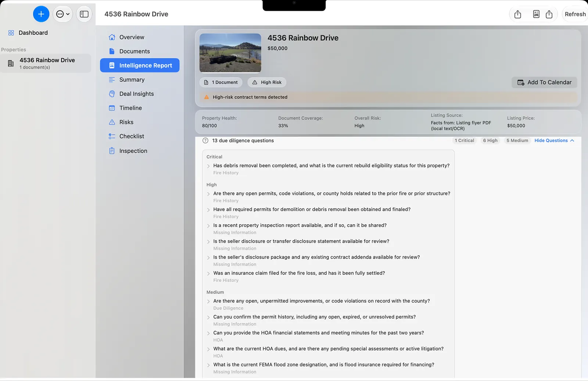Open the Timeline section

pos(130,108)
